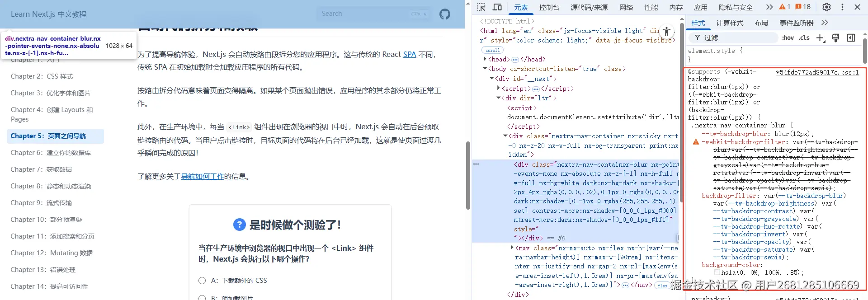
Task: Select quiz answer B radio button
Action: pyautogui.click(x=202, y=298)
